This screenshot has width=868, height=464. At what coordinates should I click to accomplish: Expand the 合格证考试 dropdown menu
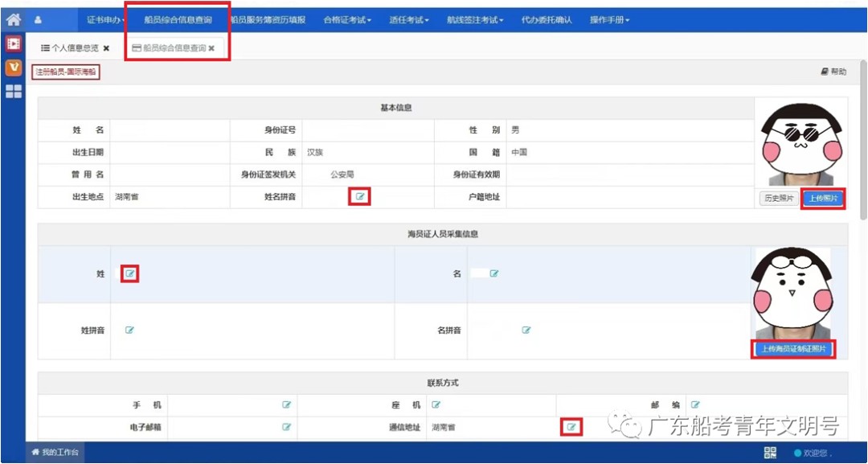[347, 20]
